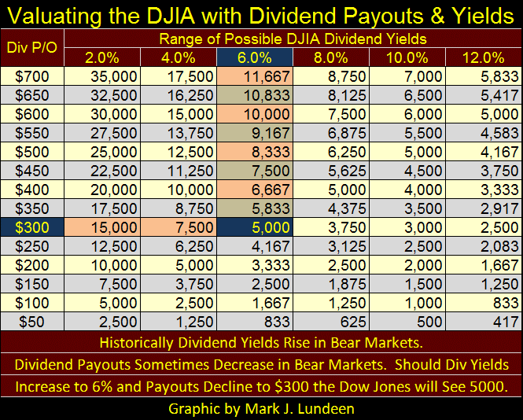Viewport: 523px width, 420px height.
Task: Click 3,750 in the $300 row
Action: [x=331, y=227]
